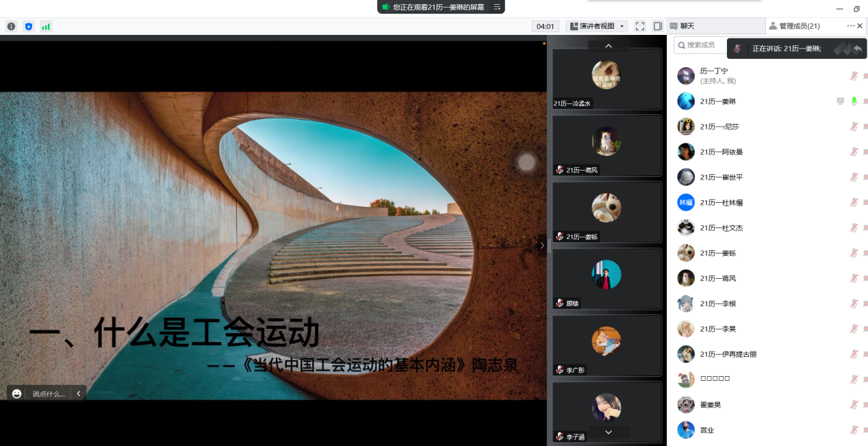The width and height of the screenshot is (868, 446).
Task: Open the 演讲者视图 view dropdown
Action: [597, 26]
